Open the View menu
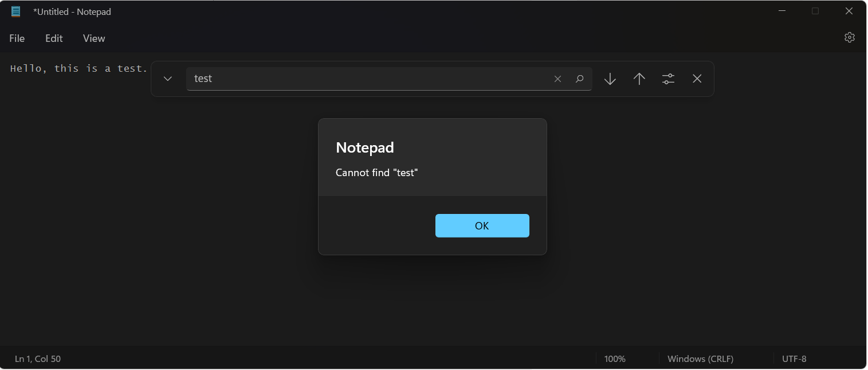This screenshot has height=370, width=868. [94, 38]
